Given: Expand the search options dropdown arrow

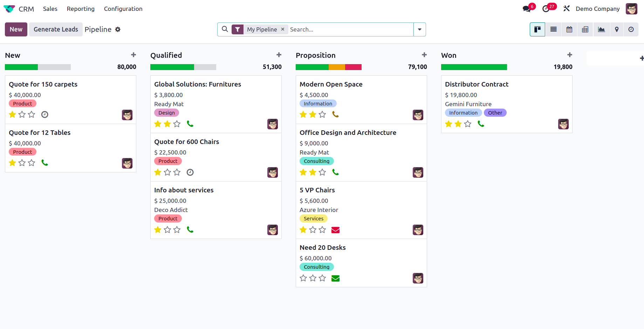Looking at the screenshot, I should [x=419, y=29].
